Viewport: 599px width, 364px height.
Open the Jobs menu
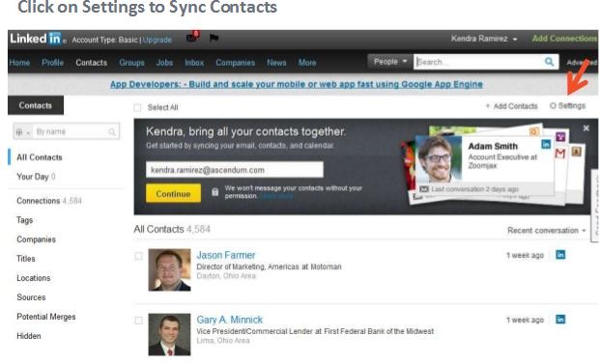click(x=164, y=63)
